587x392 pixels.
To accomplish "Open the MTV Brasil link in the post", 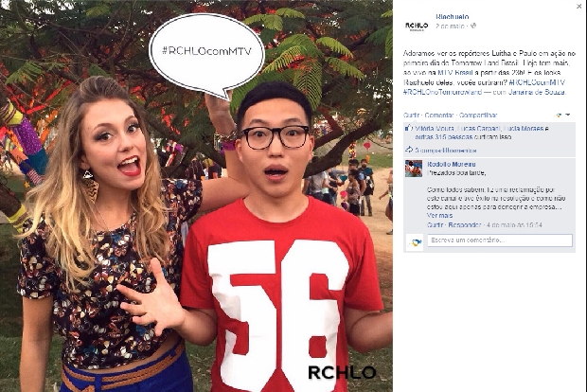I will pyautogui.click(x=456, y=72).
